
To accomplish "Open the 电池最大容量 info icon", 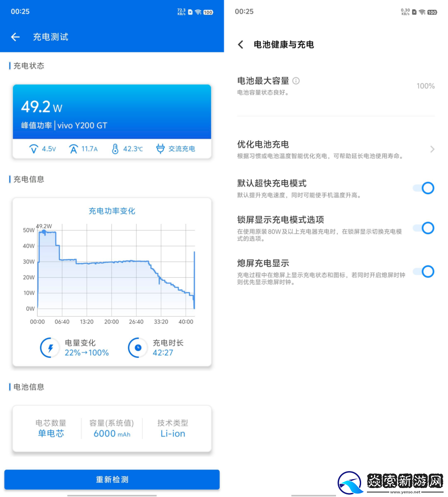I will [296, 81].
